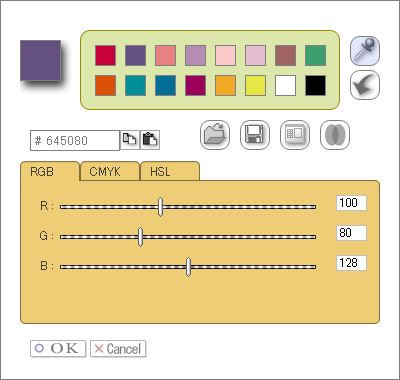Save palette using floppy disk icon
Screen dimensions: 400x380
255,135
